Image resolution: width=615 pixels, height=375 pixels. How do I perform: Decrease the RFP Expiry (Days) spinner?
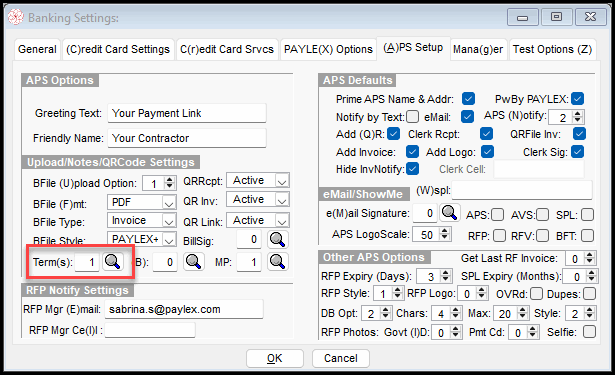click(x=446, y=279)
